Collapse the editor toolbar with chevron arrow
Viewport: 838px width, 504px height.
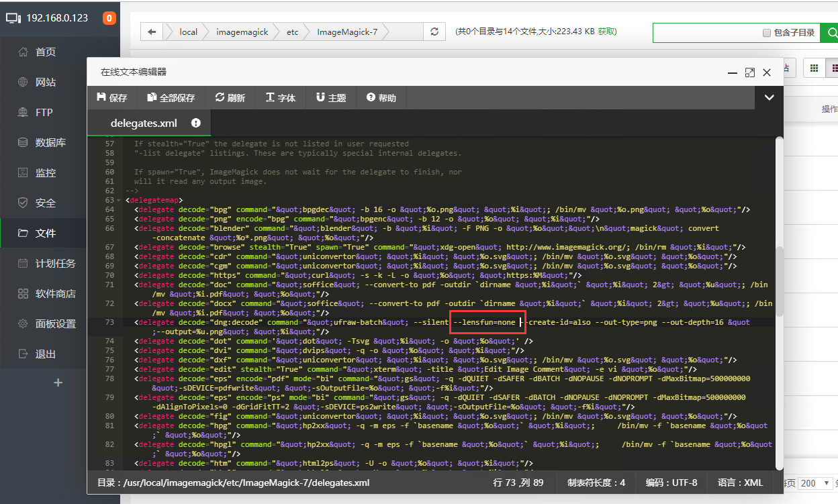coord(770,98)
